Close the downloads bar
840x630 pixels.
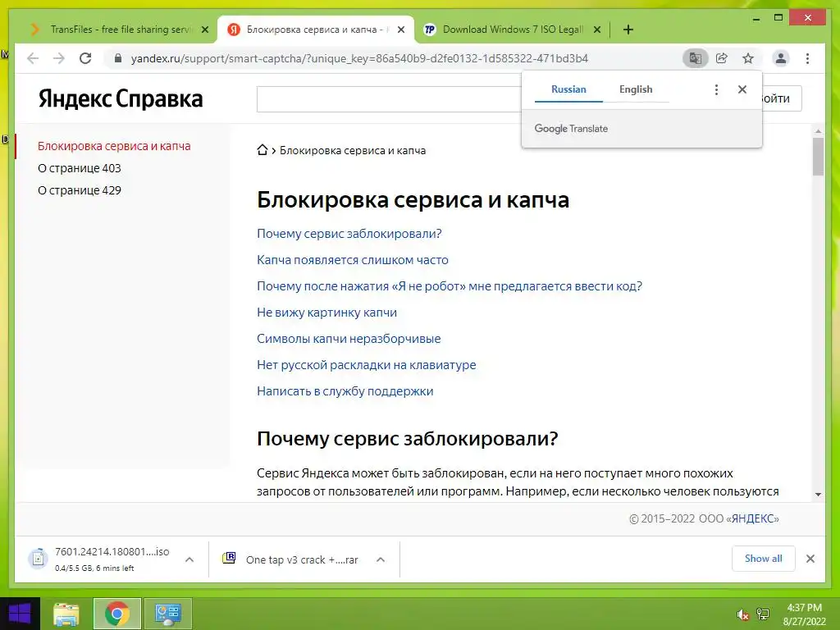(810, 559)
